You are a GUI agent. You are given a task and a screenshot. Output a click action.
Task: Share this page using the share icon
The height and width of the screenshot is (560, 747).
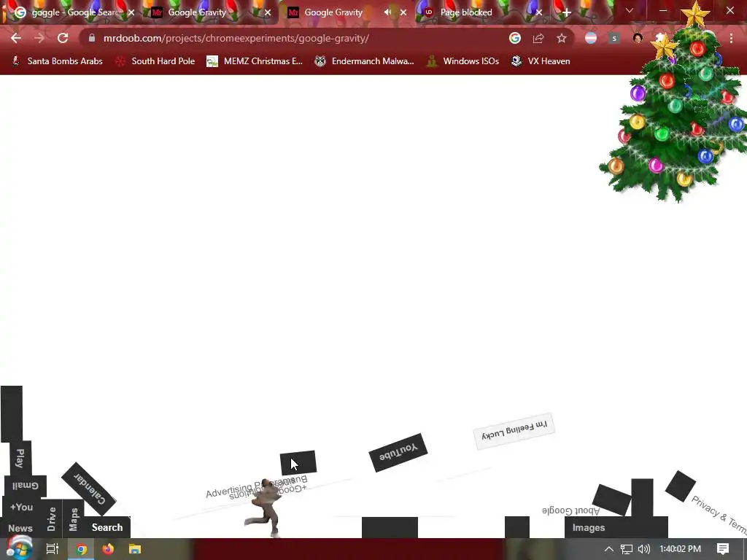coord(538,38)
